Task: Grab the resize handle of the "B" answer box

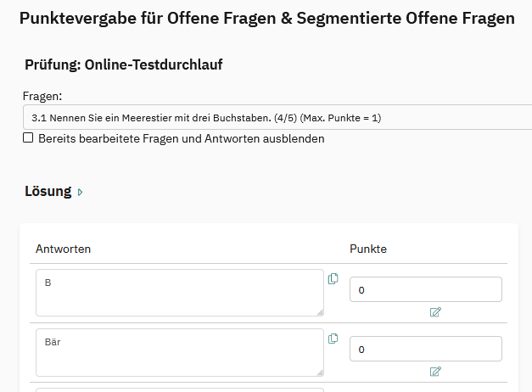Action: tap(319, 311)
